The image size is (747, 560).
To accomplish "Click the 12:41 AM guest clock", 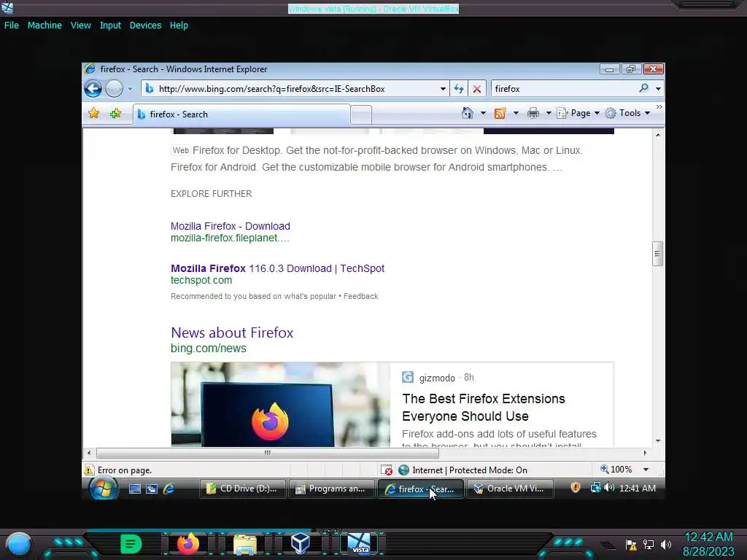I will click(638, 488).
